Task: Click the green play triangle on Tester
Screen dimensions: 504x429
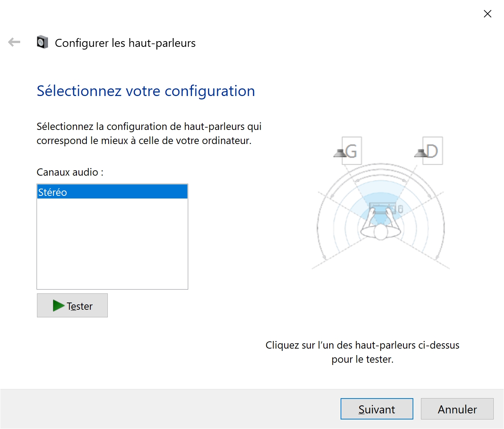Action: click(59, 306)
